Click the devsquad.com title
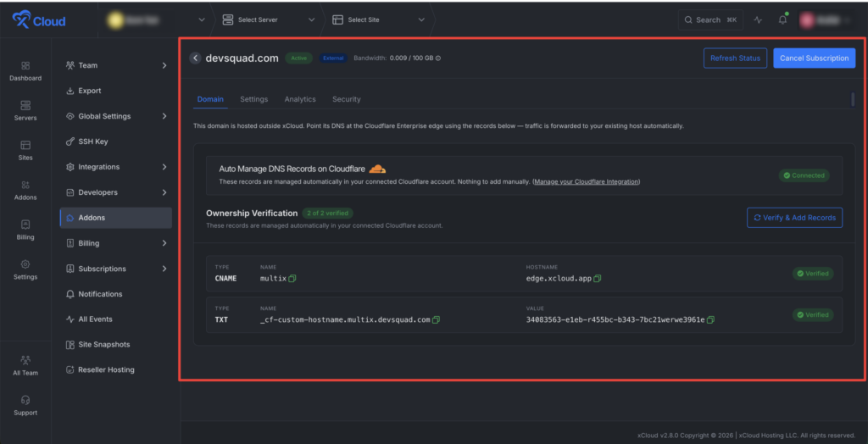Viewport: 868px width, 444px height. coord(242,58)
